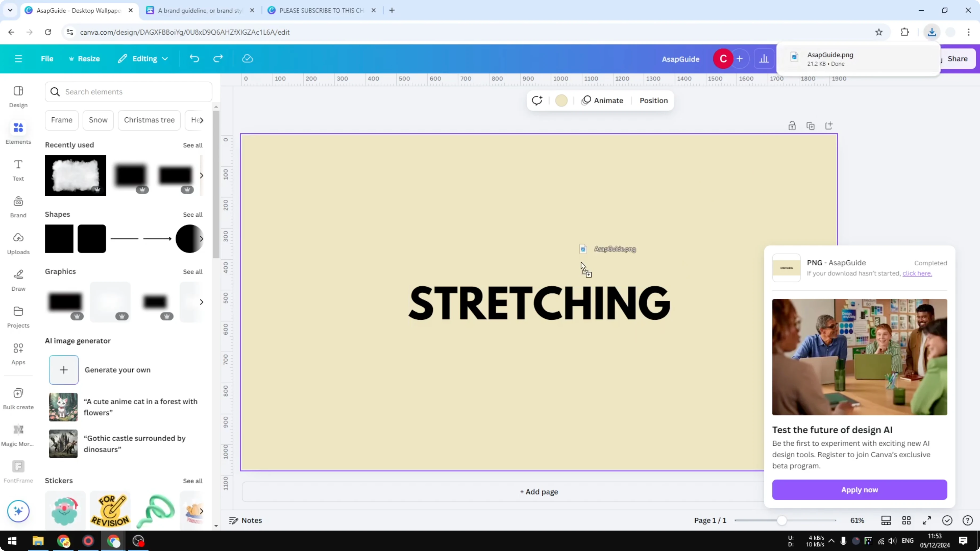Open the Magic Morph app
This screenshot has width=980, height=551.
[x=18, y=435]
